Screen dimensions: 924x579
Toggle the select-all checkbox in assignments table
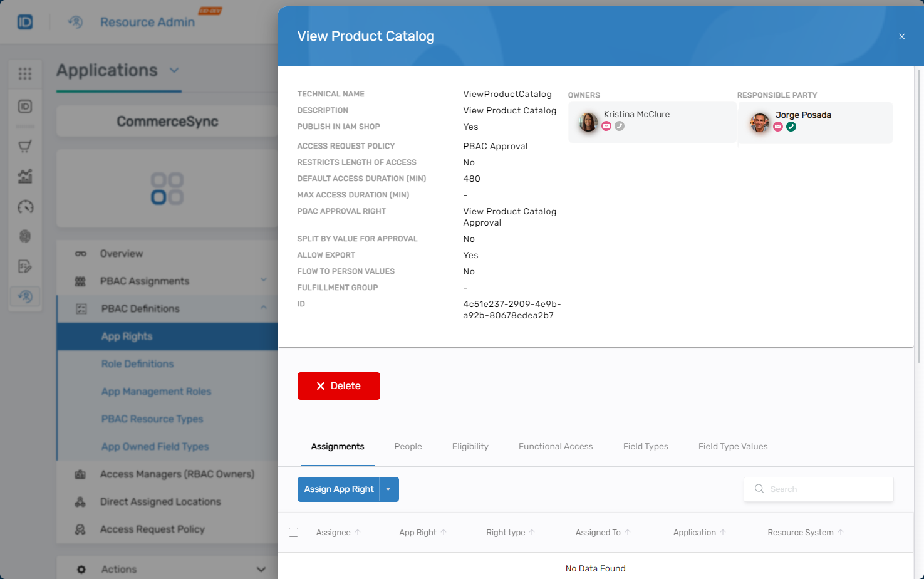pyautogui.click(x=293, y=532)
